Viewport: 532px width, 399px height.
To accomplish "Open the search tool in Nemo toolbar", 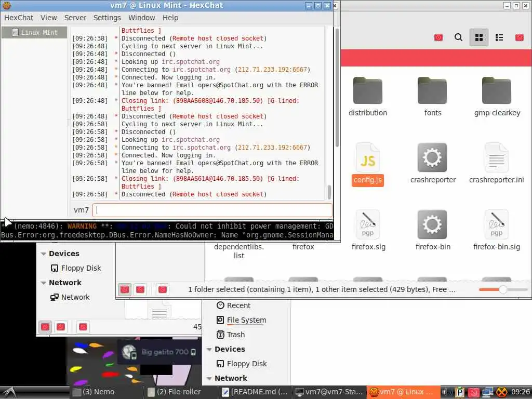I will point(458,37).
